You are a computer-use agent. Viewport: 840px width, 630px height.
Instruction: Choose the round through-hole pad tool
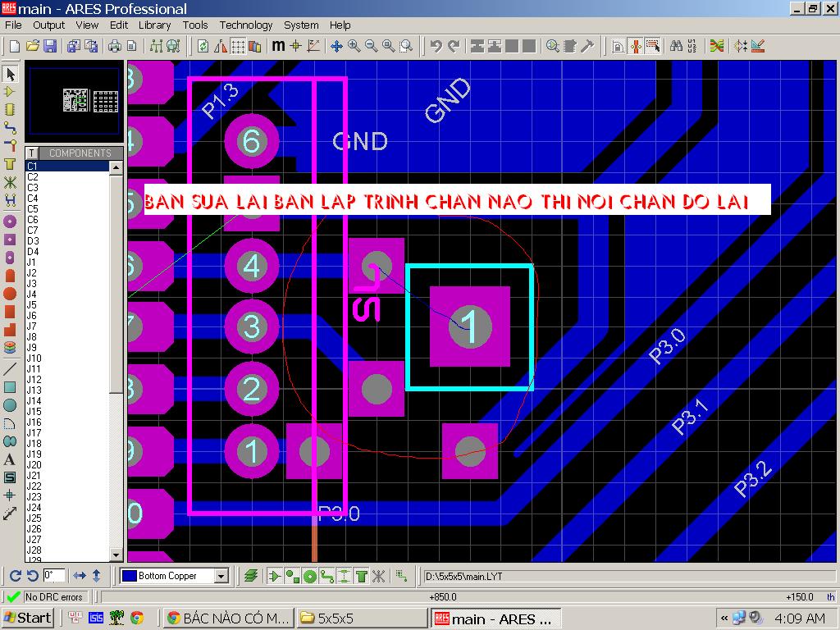pyautogui.click(x=10, y=221)
